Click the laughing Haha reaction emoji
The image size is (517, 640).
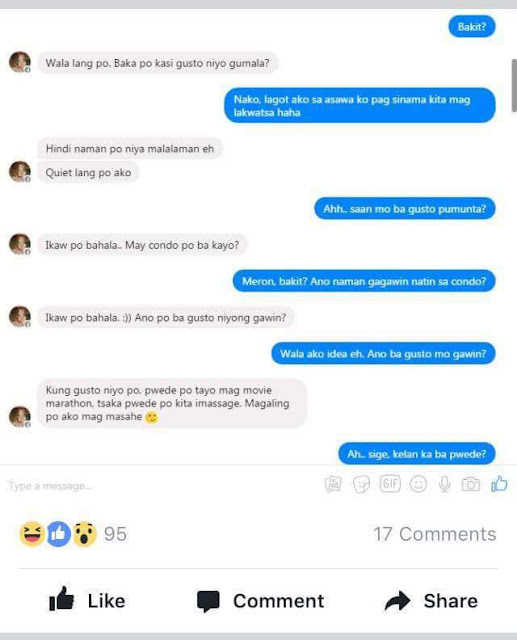point(32,534)
